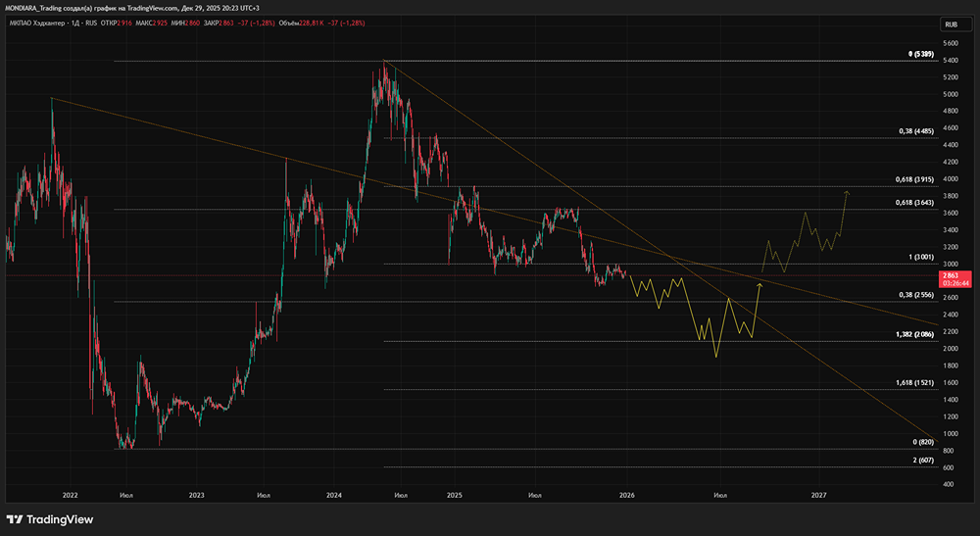This screenshot has height=536, width=980.
Task: Click the MONDIARA_Trading chart author header text
Action: click(132, 8)
